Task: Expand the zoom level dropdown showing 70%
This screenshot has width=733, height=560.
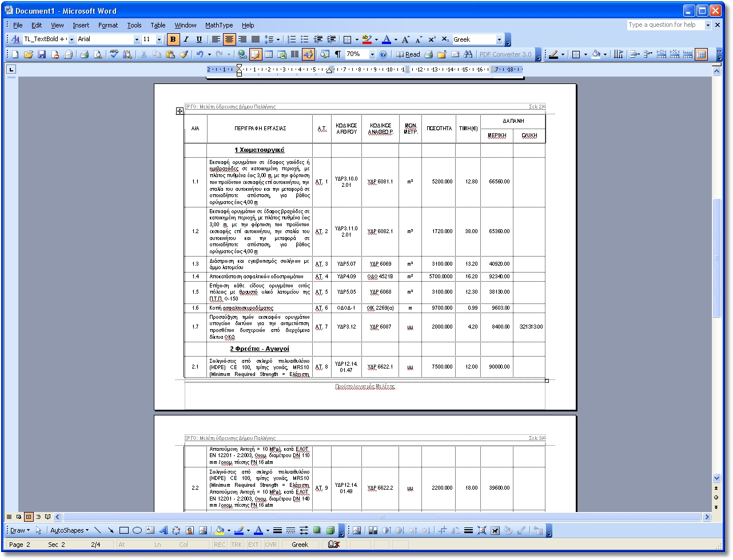Action: [x=372, y=55]
